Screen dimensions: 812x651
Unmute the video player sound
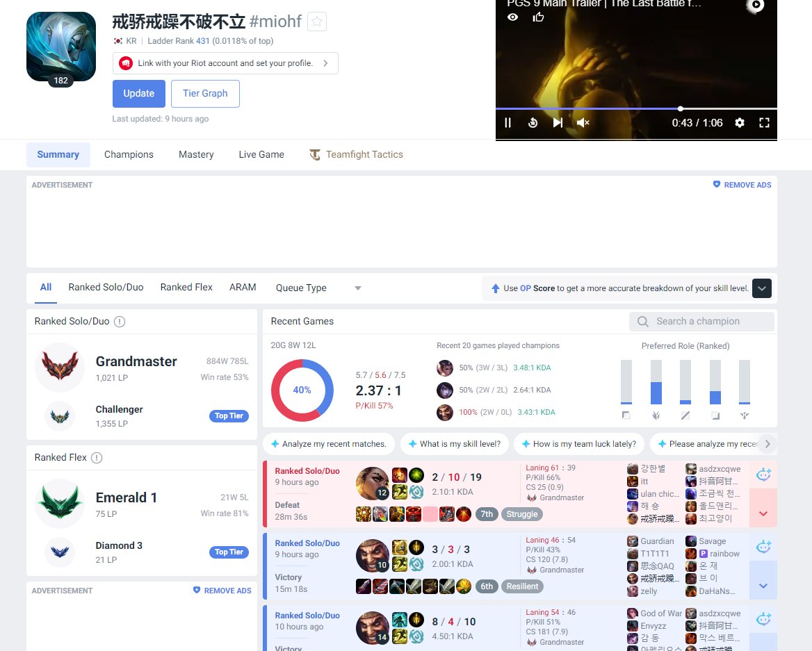pyautogui.click(x=583, y=123)
